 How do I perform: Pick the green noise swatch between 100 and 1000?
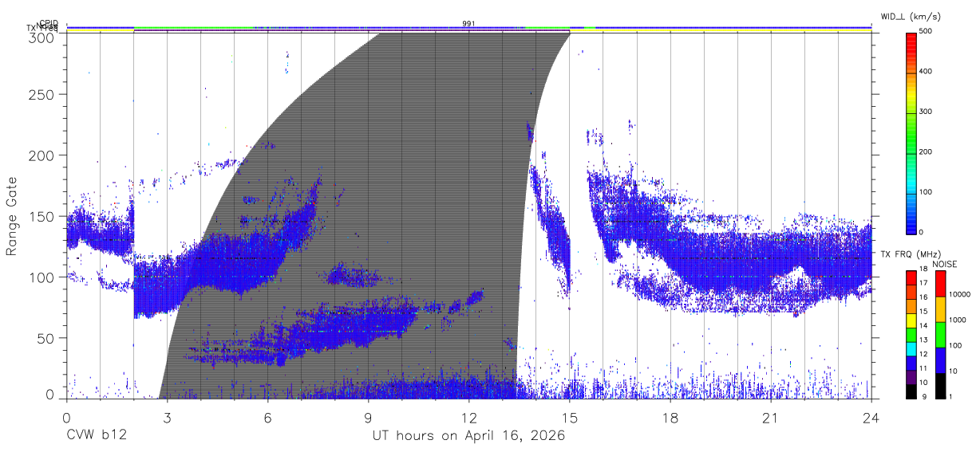click(x=940, y=335)
